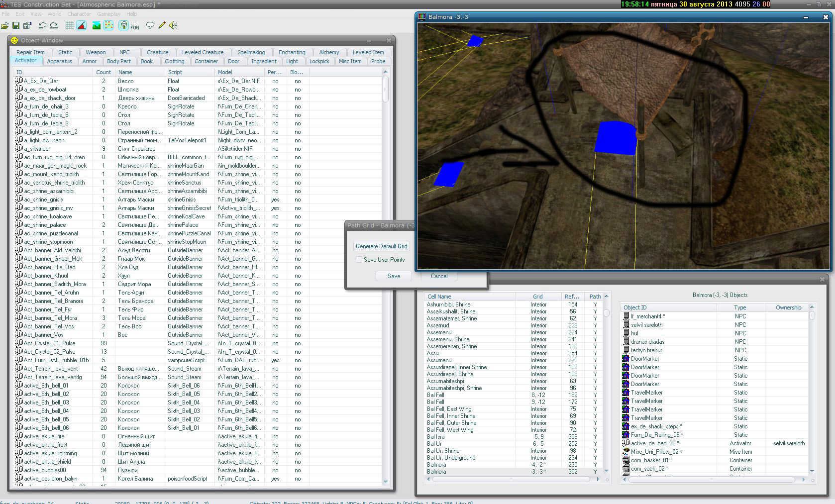Toggle the lightbulb Lights button

point(124,25)
